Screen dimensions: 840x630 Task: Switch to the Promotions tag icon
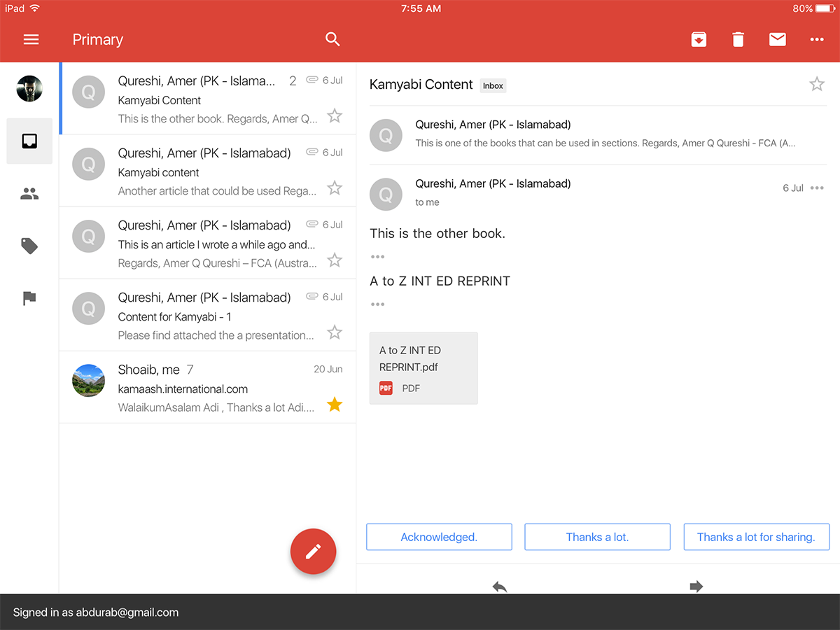[29, 246]
